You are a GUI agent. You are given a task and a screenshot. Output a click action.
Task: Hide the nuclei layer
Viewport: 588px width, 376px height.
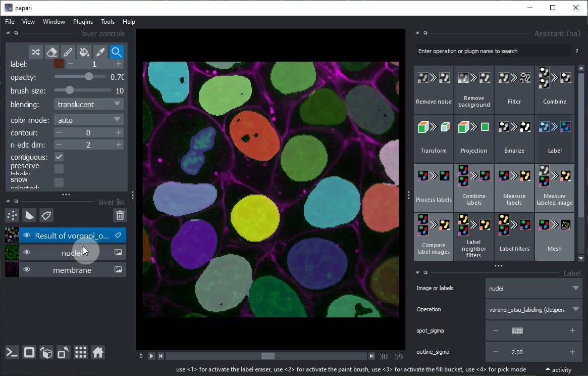pyautogui.click(x=27, y=253)
